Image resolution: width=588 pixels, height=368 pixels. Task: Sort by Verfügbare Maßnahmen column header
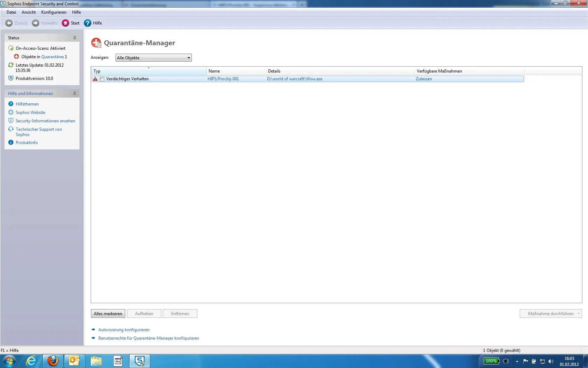point(469,71)
